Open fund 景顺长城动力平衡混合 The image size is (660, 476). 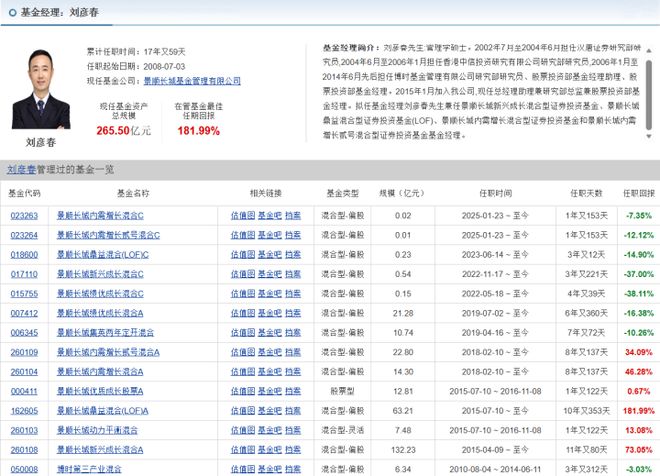click(x=97, y=431)
